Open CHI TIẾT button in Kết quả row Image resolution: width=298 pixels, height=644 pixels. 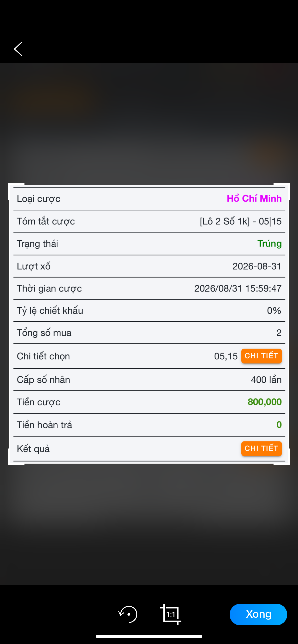click(x=262, y=448)
